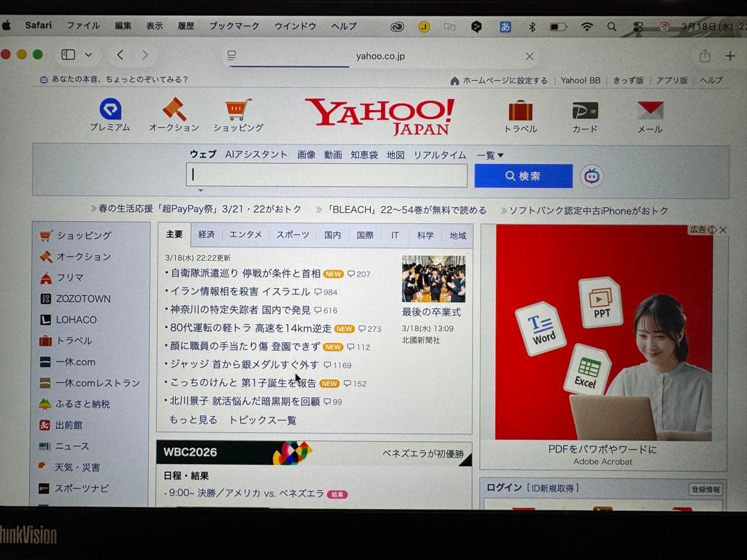Select the リアルタイム search tab
Image resolution: width=747 pixels, height=560 pixels.
440,155
